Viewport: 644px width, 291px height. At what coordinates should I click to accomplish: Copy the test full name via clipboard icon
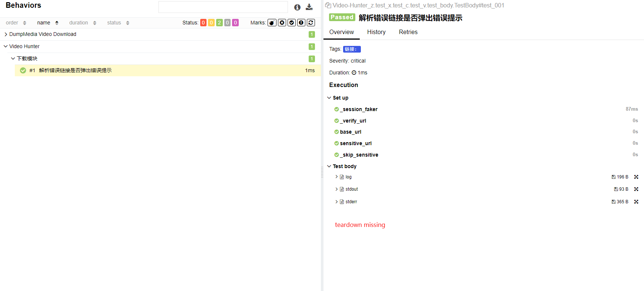tap(328, 5)
